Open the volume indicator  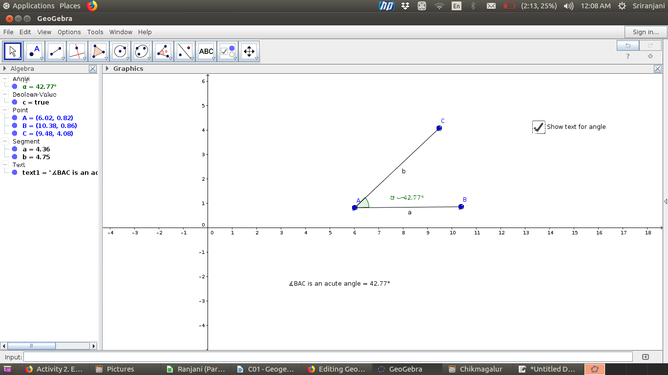[x=568, y=6]
